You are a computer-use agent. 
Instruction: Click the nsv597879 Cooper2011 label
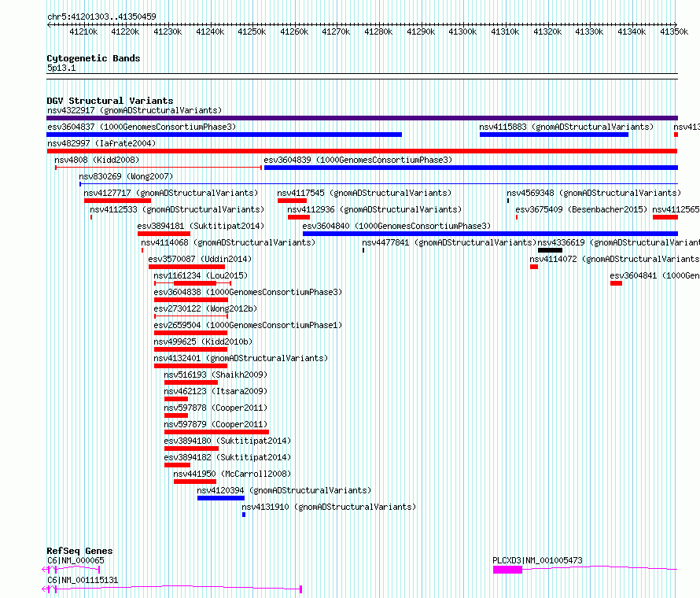pos(216,424)
